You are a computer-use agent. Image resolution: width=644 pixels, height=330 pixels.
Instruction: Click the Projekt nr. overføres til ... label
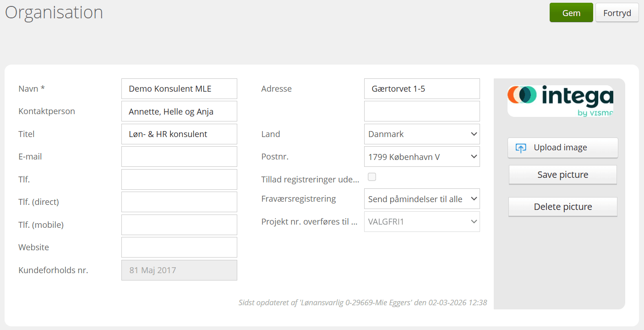(x=309, y=222)
